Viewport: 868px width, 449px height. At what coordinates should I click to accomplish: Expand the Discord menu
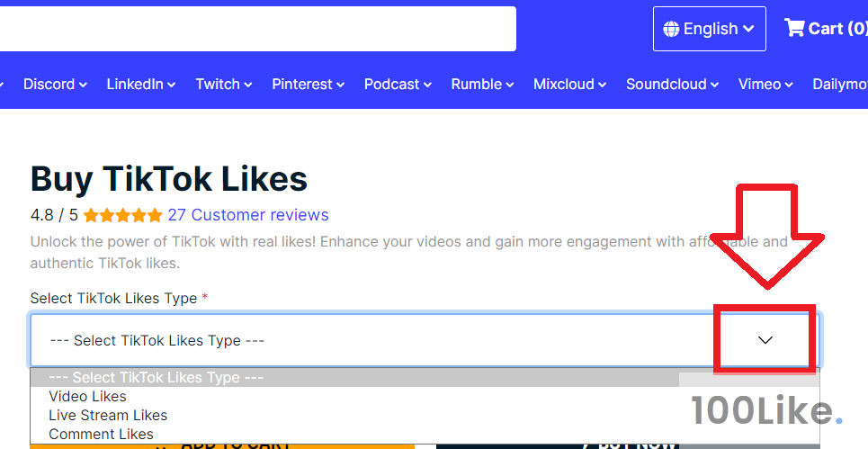tap(55, 85)
